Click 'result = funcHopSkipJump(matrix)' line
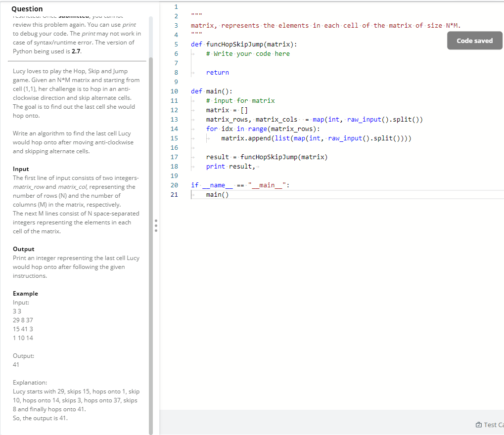The height and width of the screenshot is (435, 504). coord(267,157)
